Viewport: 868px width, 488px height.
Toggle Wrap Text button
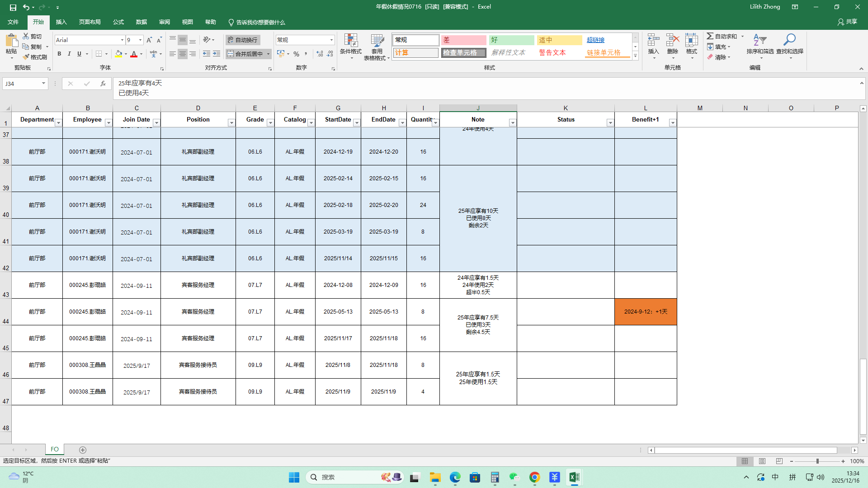(243, 40)
